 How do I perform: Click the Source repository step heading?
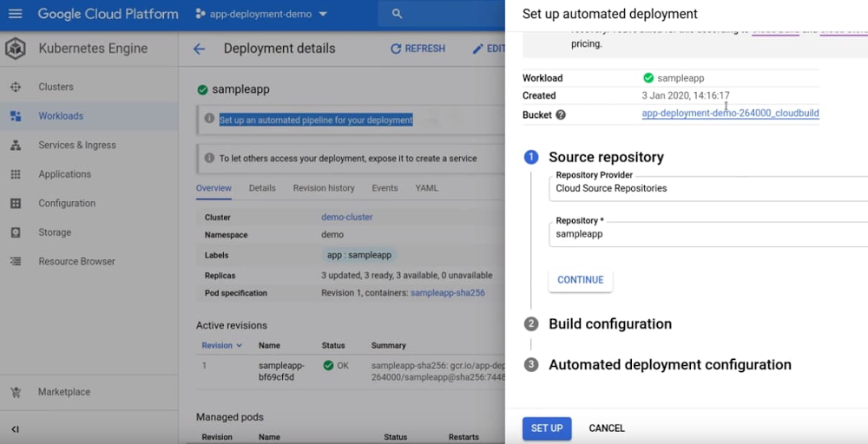pyautogui.click(x=606, y=157)
